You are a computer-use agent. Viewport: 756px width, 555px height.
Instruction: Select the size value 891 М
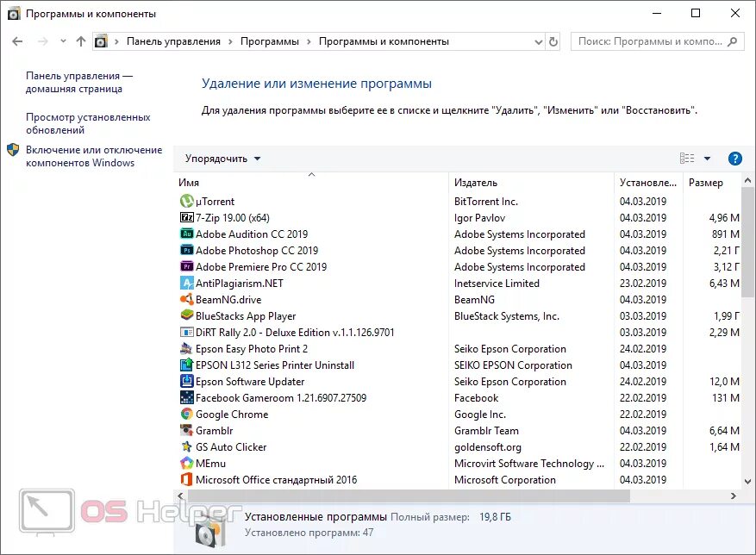[x=725, y=234]
